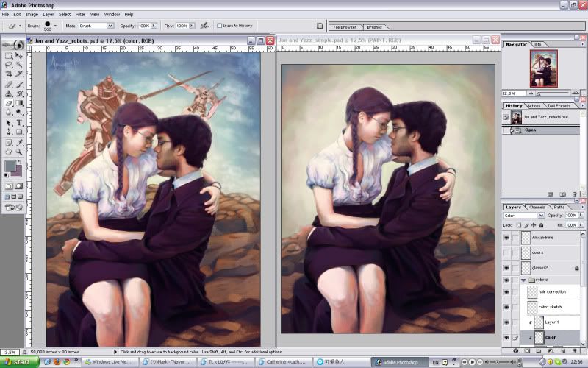This screenshot has width=588, height=368.
Task: Click the background color swatch
Action: tap(19, 173)
